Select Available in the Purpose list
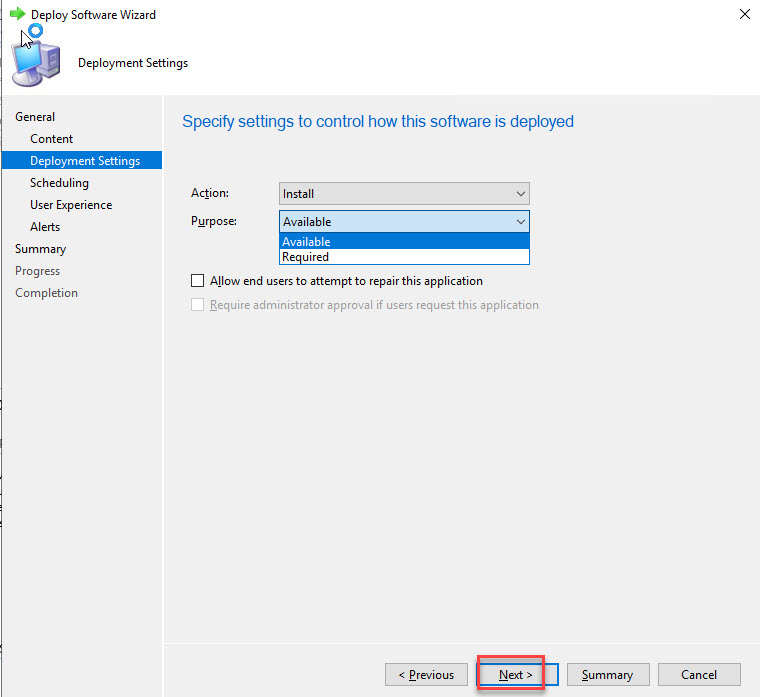This screenshot has height=697, width=760. point(404,242)
